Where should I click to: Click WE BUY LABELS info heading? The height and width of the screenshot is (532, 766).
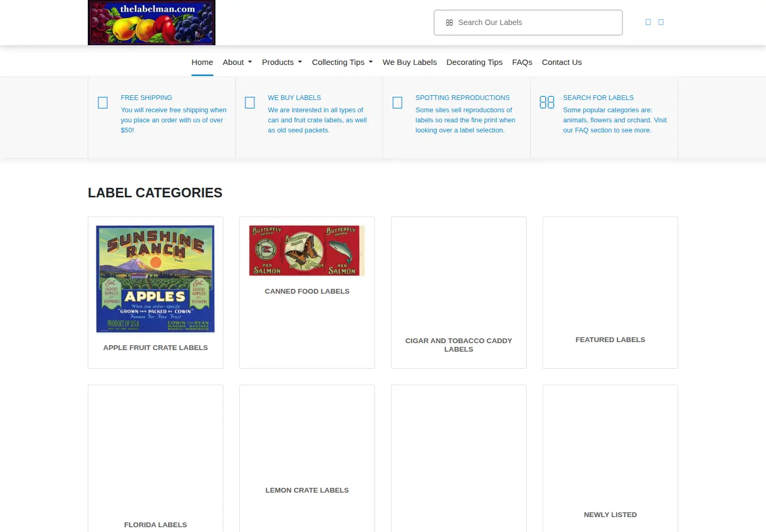click(294, 98)
